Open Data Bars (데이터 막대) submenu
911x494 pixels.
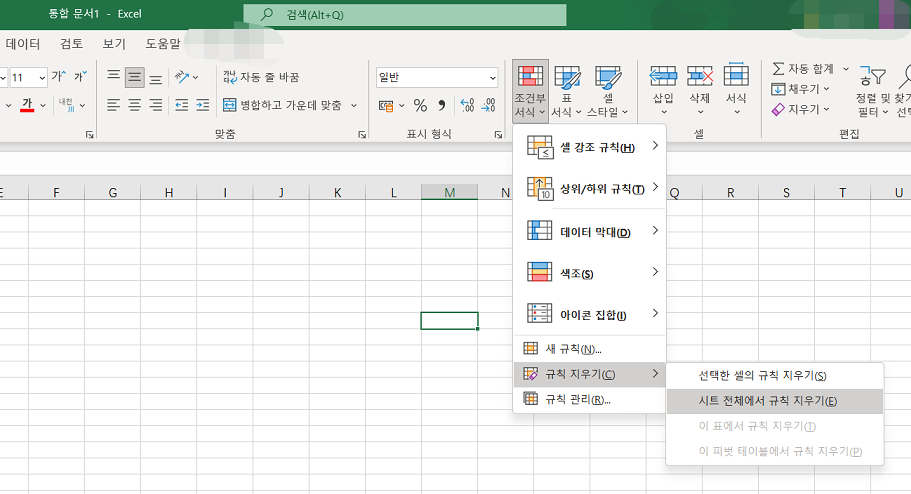point(589,231)
